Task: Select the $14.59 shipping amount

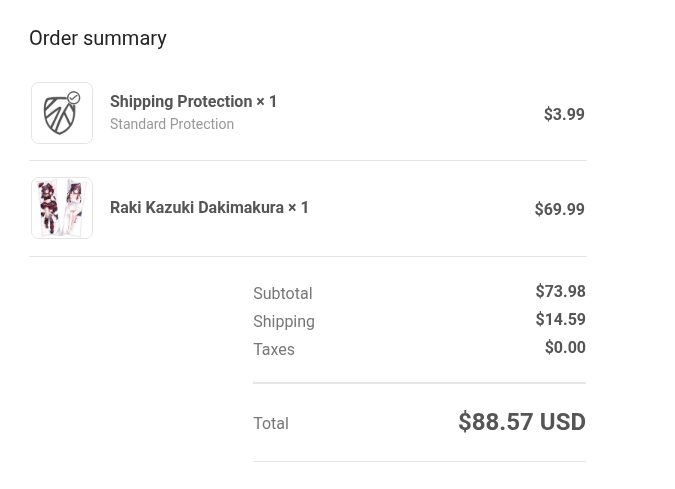Action: pos(560,319)
